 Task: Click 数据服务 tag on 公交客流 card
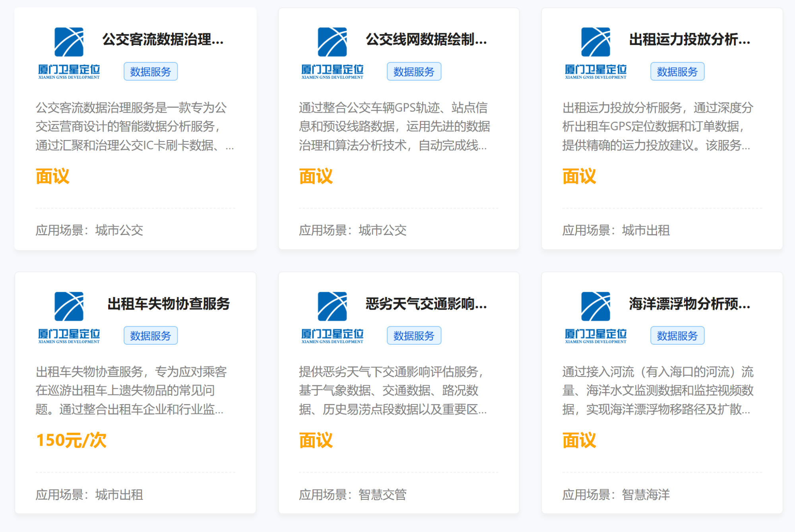pyautogui.click(x=151, y=72)
